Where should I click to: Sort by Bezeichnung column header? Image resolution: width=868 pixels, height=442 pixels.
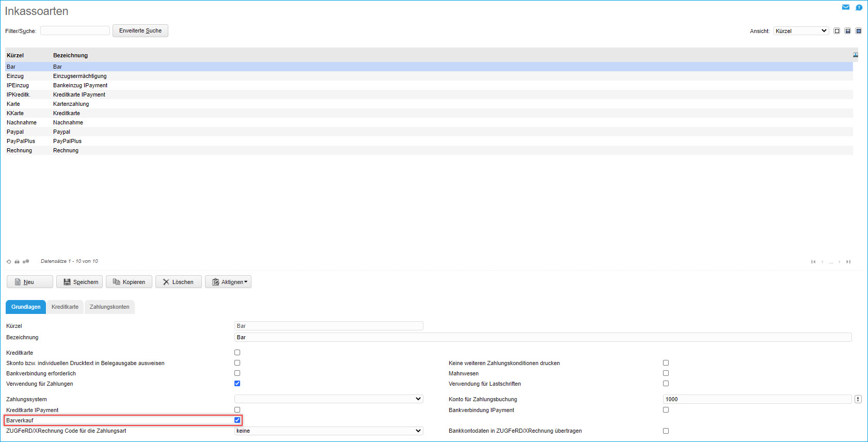(x=70, y=55)
